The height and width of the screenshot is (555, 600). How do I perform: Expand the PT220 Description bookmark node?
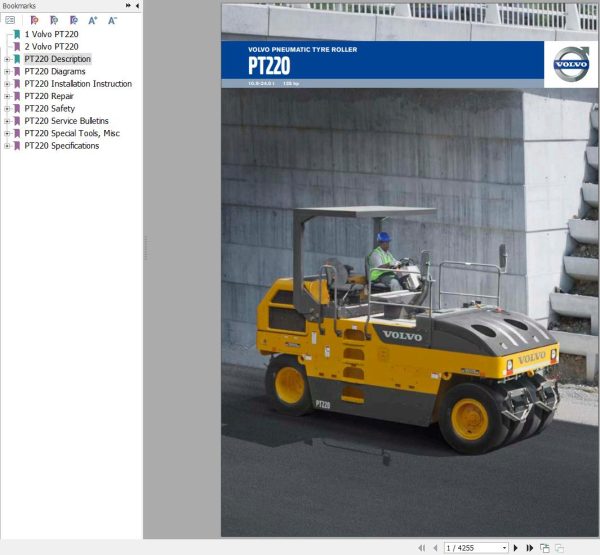coord(7,59)
